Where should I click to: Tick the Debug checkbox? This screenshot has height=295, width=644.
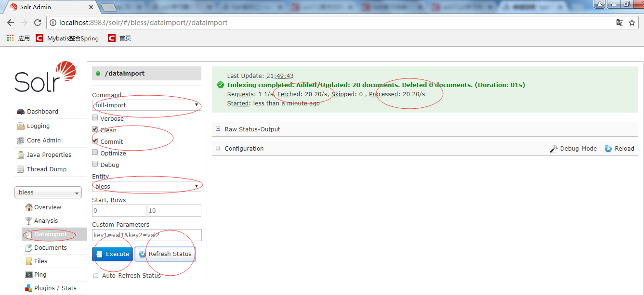click(95, 164)
